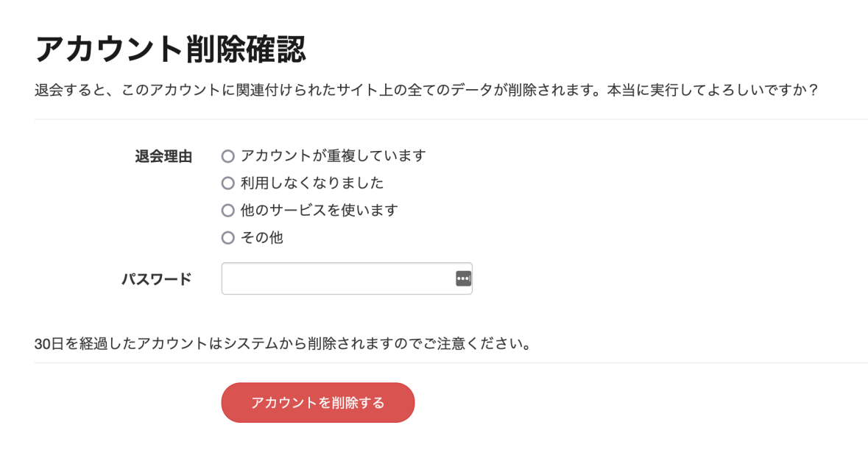This screenshot has height=464, width=868.
Task: Click the パスワード form label
Action: [156, 278]
